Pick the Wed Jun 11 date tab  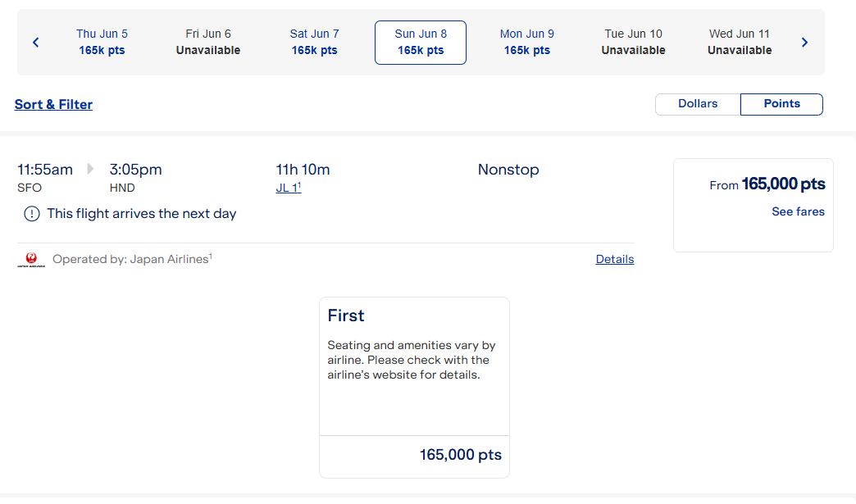(x=740, y=43)
